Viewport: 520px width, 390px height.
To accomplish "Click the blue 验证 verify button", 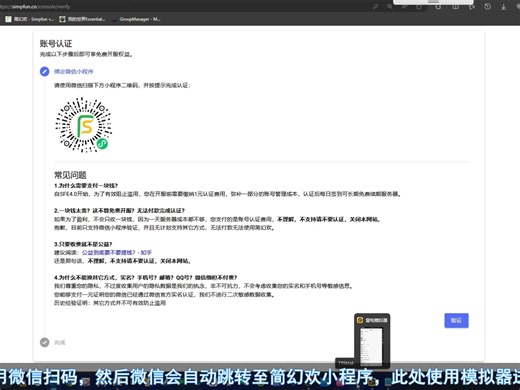I will [456, 320].
